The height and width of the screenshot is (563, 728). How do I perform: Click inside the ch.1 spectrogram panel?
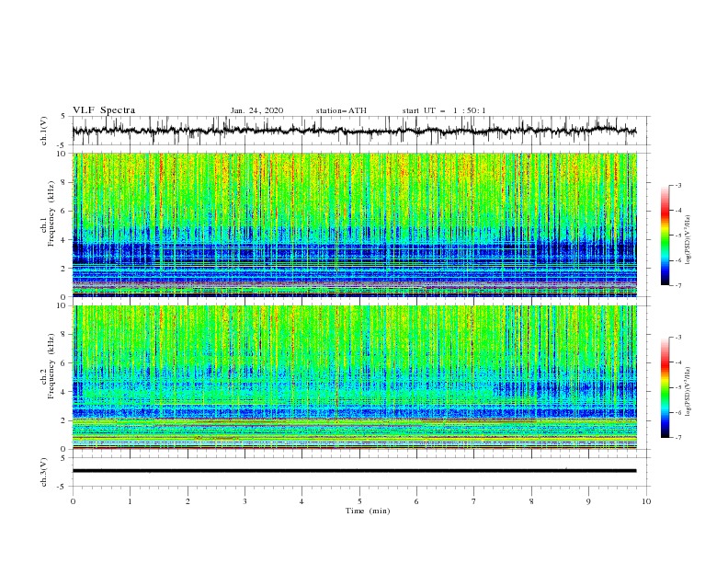click(x=354, y=224)
